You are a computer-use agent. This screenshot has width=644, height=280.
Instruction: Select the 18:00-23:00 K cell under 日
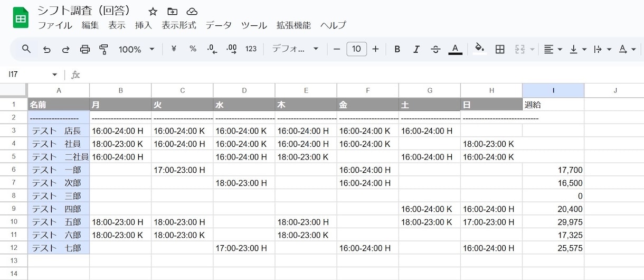tap(491, 144)
